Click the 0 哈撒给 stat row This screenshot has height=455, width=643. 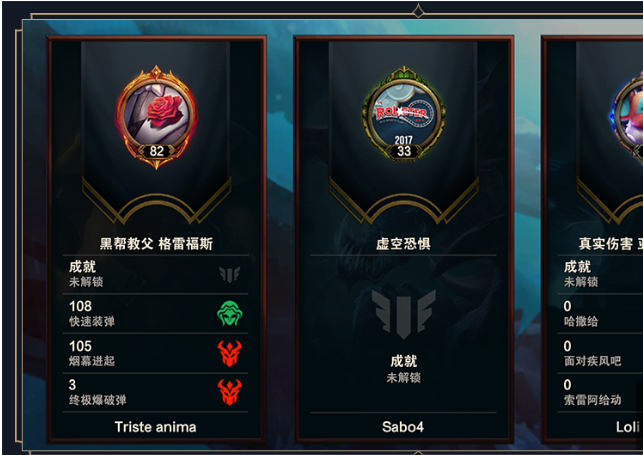point(600,314)
